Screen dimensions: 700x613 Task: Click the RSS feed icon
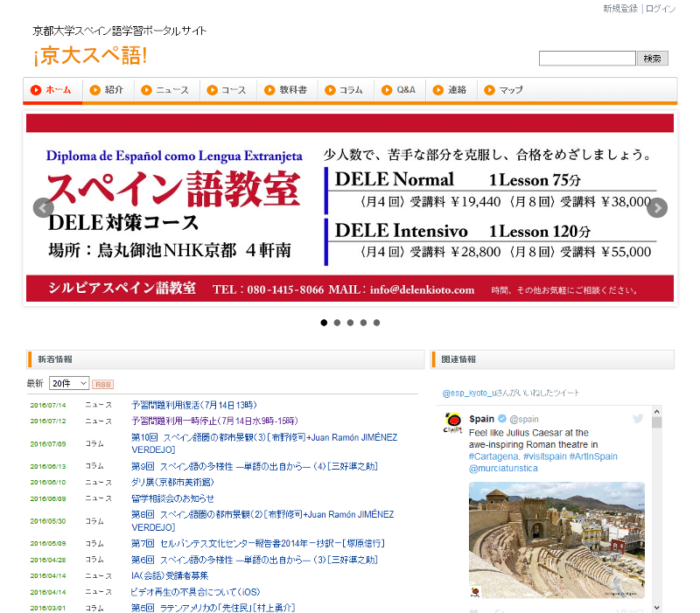coord(103,385)
